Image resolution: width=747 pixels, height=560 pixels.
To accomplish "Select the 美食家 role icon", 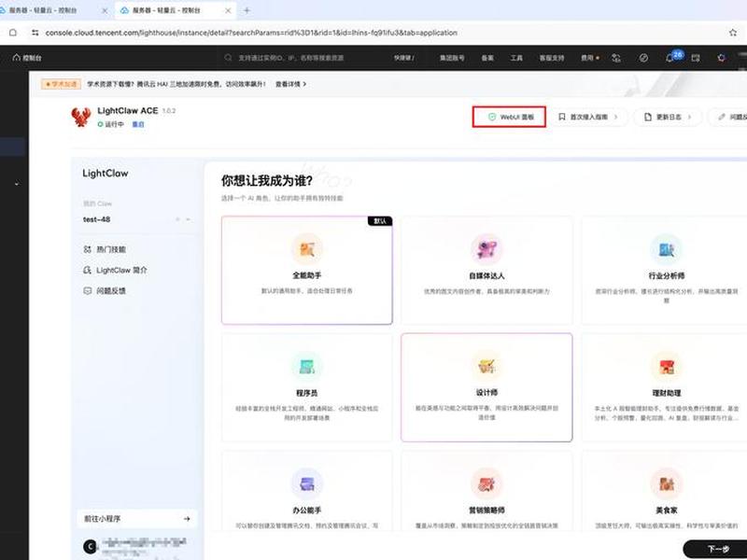I will point(666,483).
